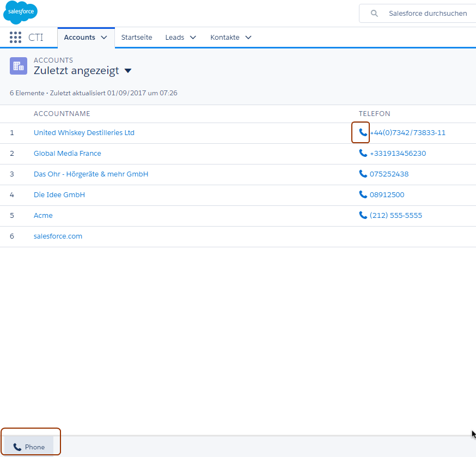Open the Zuletzt angezeigt list view dropdown
Screen dimensions: 476x457
(128, 71)
